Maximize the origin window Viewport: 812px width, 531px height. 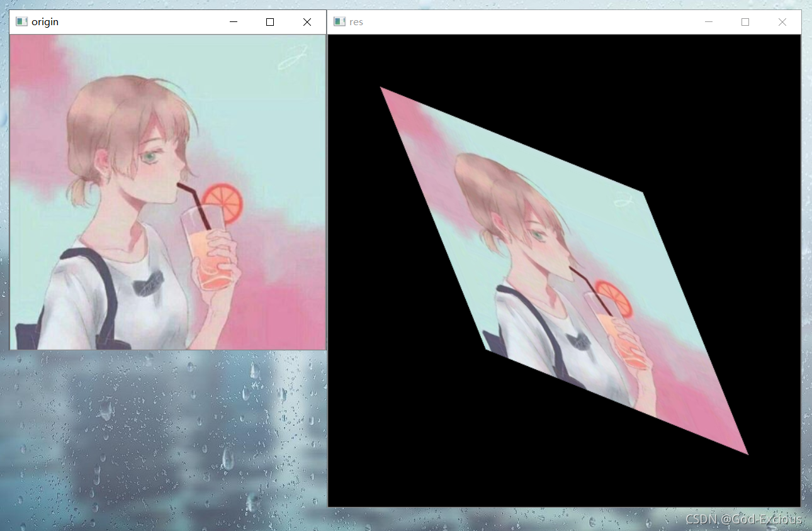(269, 21)
